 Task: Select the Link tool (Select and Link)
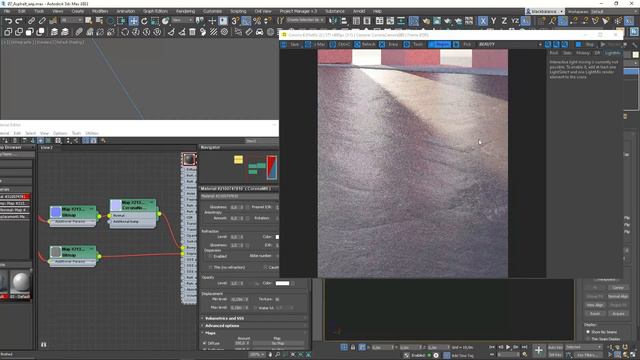click(x=31, y=21)
